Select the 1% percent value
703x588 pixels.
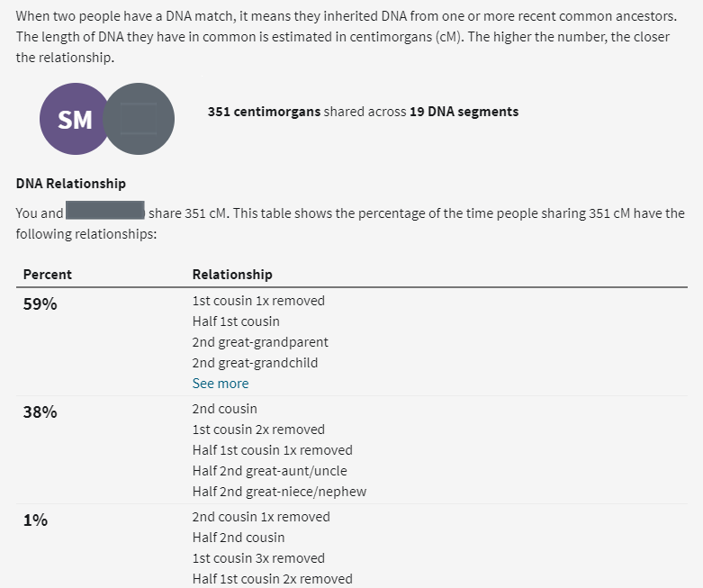(35, 520)
